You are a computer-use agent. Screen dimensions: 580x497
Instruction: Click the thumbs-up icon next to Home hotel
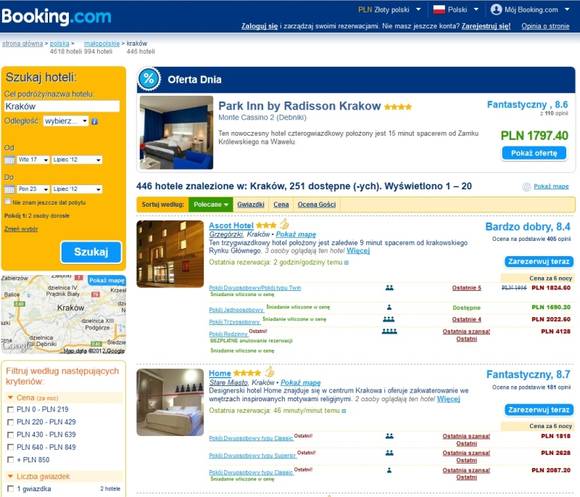point(270,371)
